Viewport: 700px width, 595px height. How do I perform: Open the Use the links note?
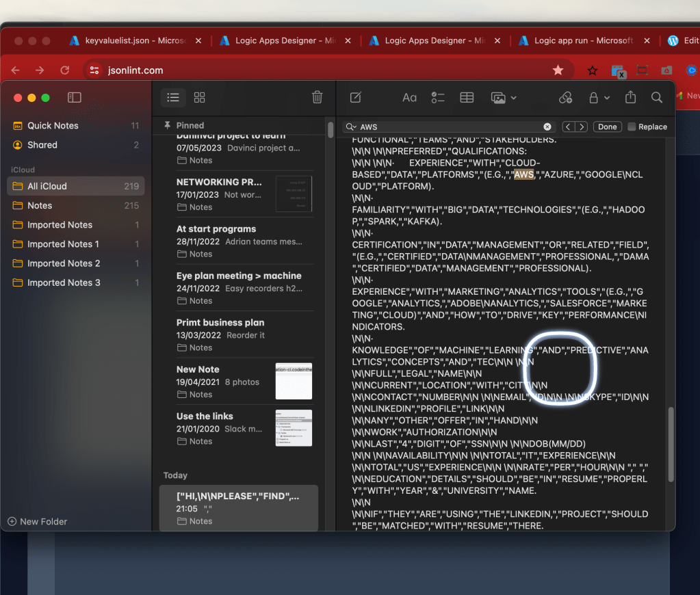[239, 429]
